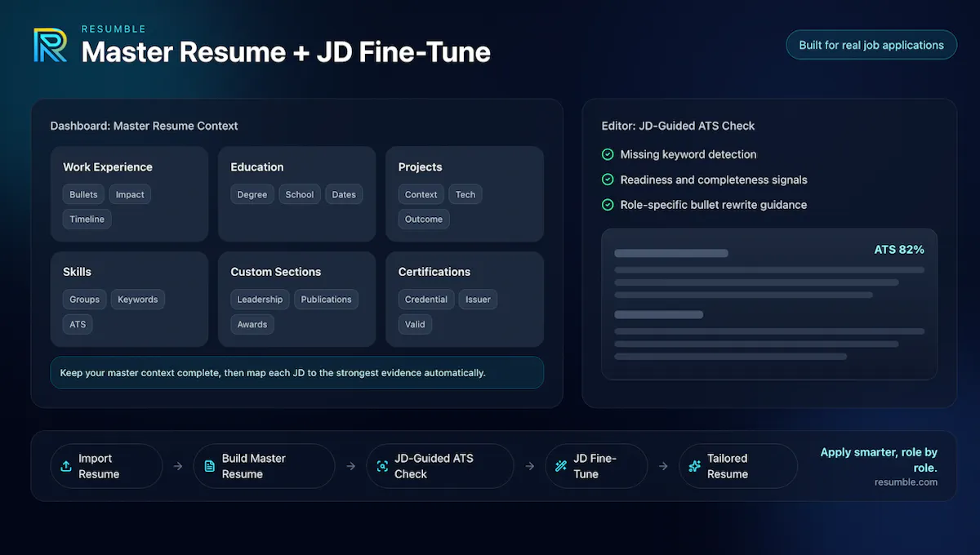Click the check icon beside Readiness and completeness signals

click(608, 180)
